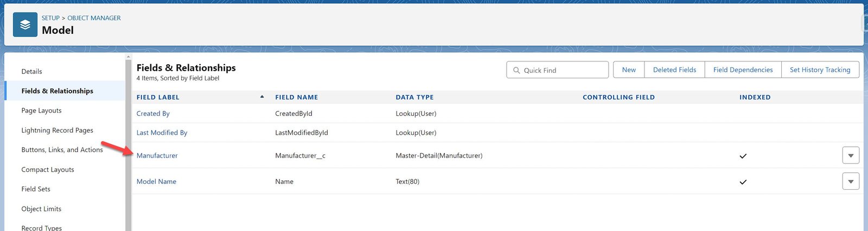Screen dimensions: 868x231
Task: Open the Last Modified By field
Action: pyautogui.click(x=162, y=133)
